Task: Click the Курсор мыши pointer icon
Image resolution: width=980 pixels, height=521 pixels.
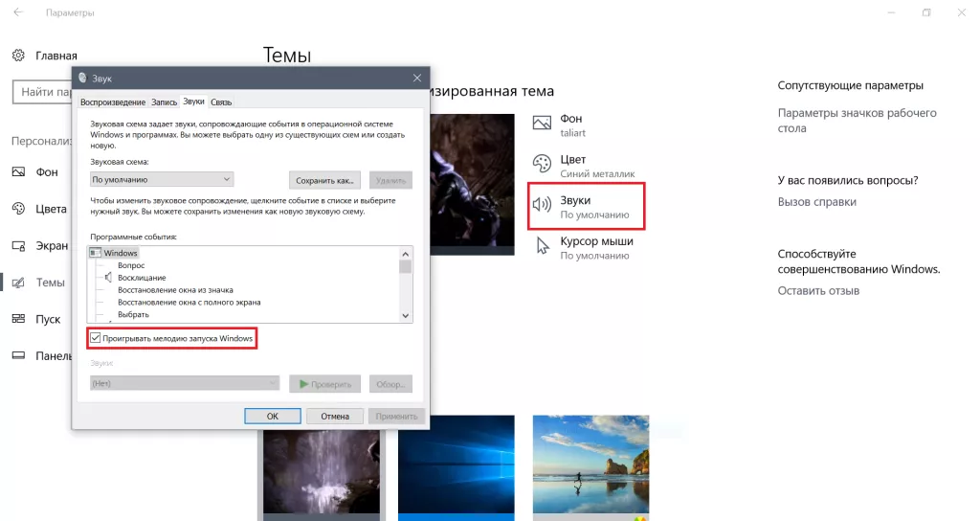Action: click(x=543, y=246)
